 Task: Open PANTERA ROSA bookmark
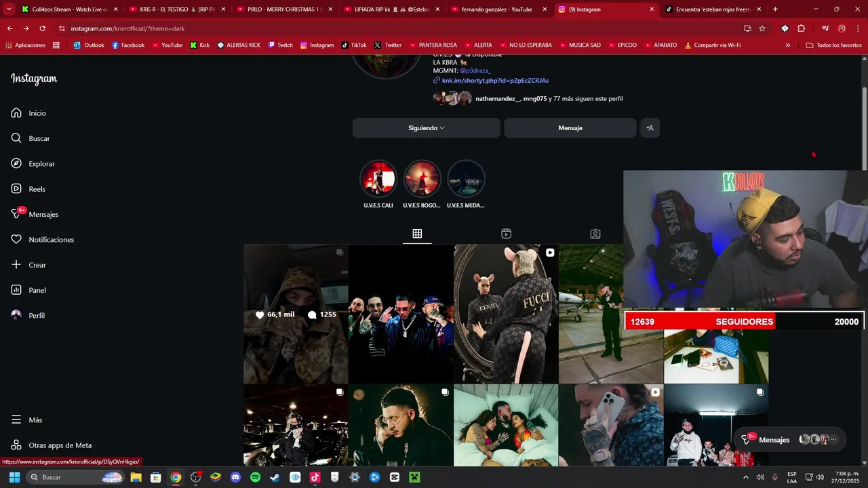[x=433, y=45]
